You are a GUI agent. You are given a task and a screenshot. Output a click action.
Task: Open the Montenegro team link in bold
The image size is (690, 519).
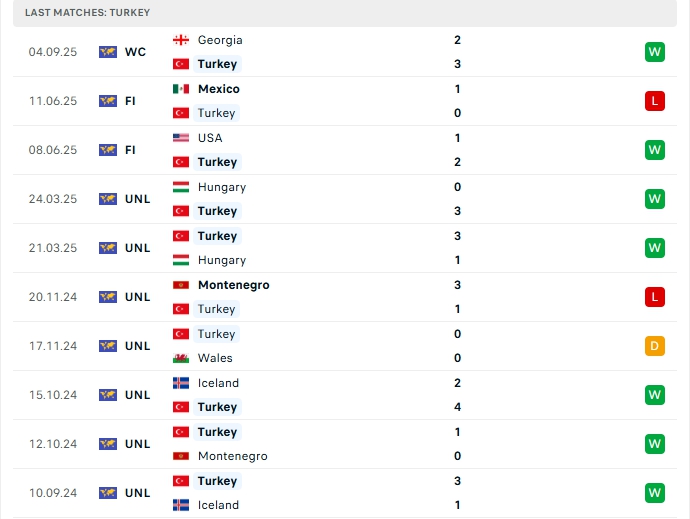click(234, 285)
